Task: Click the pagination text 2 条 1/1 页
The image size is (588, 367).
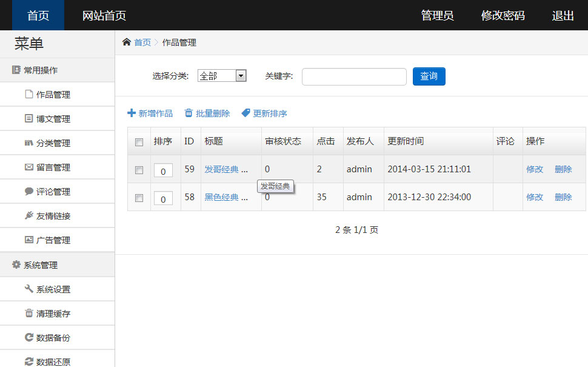Action: tap(356, 230)
